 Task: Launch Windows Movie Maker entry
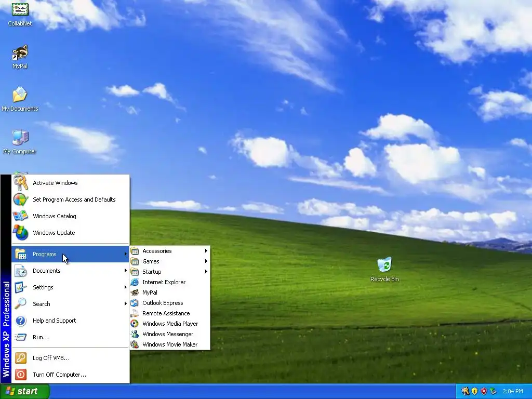(170, 345)
